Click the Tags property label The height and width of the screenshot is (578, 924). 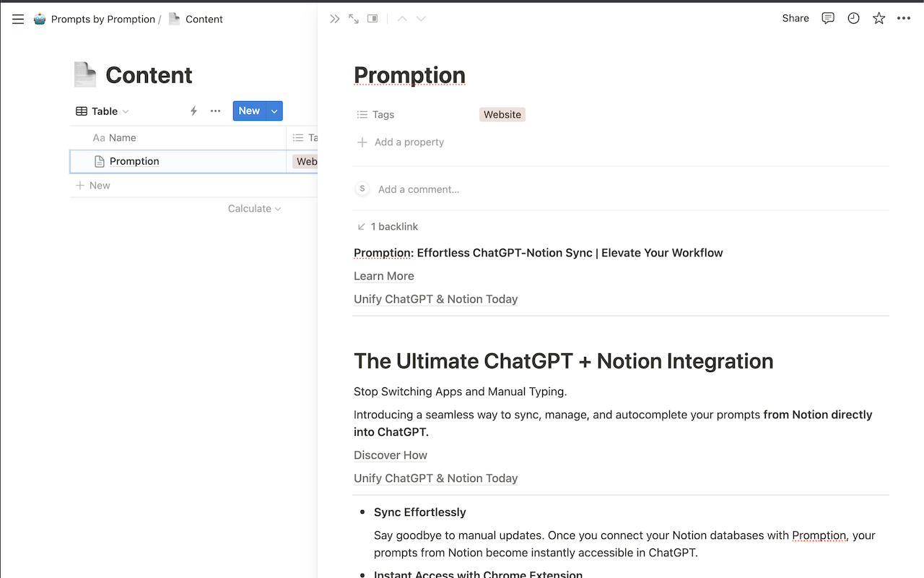tap(375, 115)
